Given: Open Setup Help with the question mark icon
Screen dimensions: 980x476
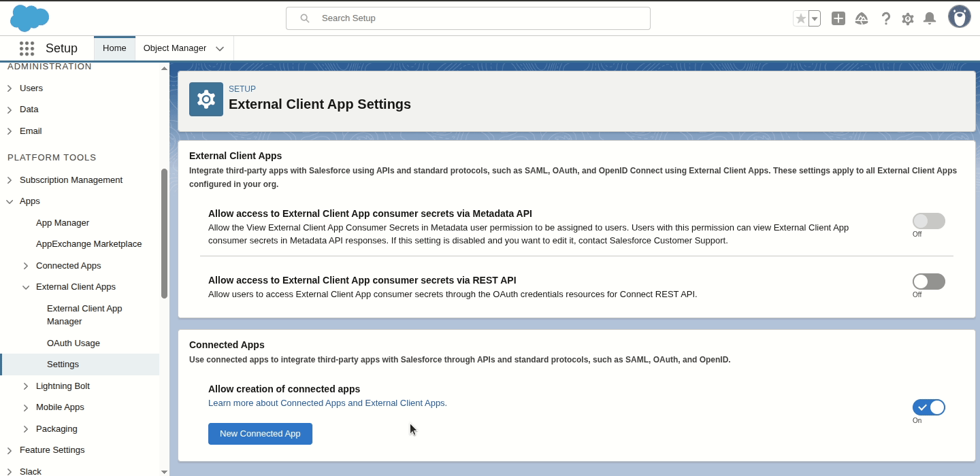Looking at the screenshot, I should click(x=885, y=18).
